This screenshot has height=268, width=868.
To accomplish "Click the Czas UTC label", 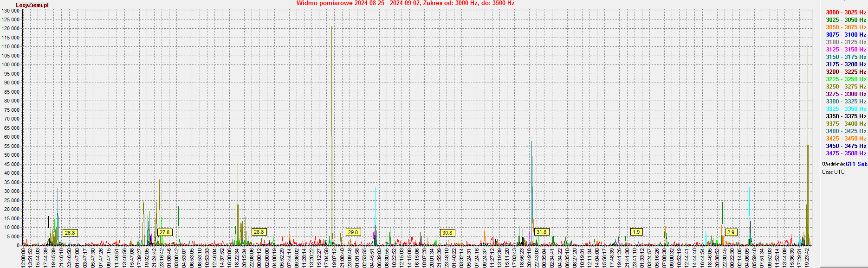I will tap(833, 172).
